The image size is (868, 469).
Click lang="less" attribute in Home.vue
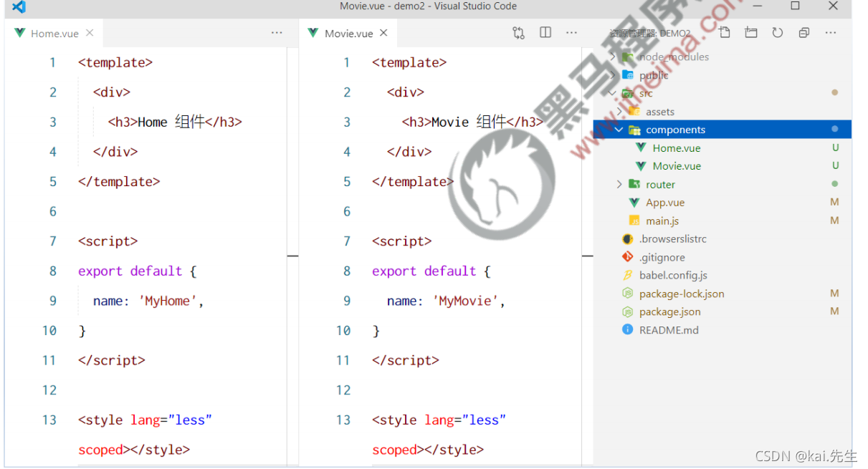pyautogui.click(x=171, y=420)
